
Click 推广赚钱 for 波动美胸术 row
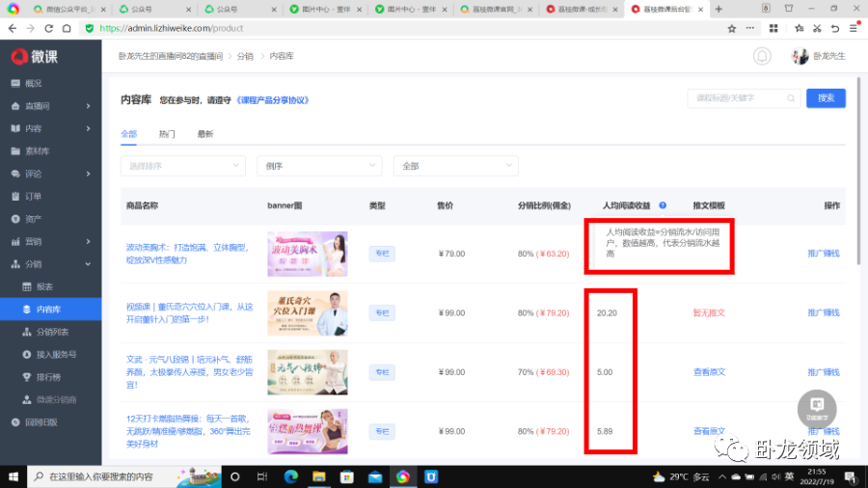[824, 254]
